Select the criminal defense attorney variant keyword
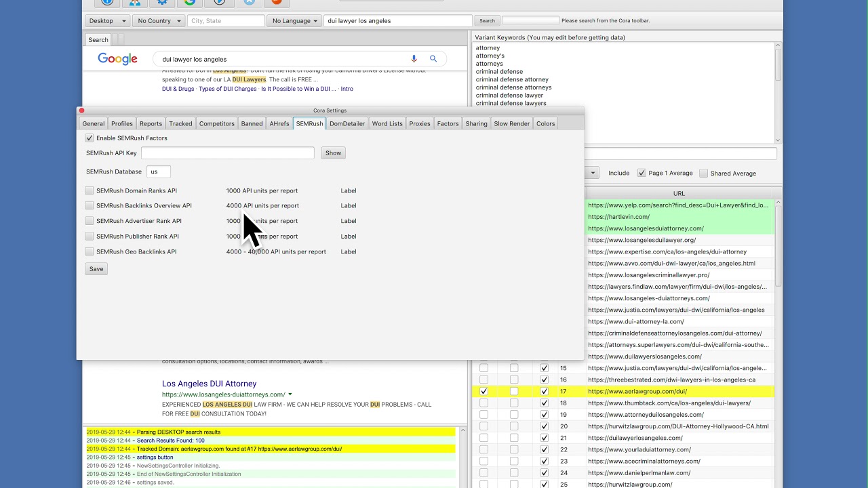Viewport: 868px width, 488px height. click(512, 79)
